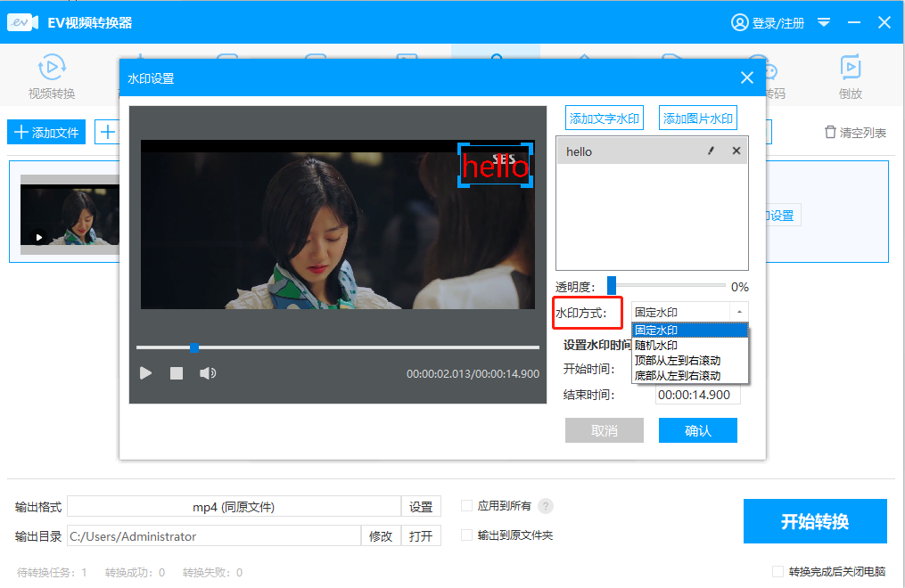This screenshot has width=905, height=588.
Task: Edit the hello watermark pencil icon
Action: (x=711, y=151)
